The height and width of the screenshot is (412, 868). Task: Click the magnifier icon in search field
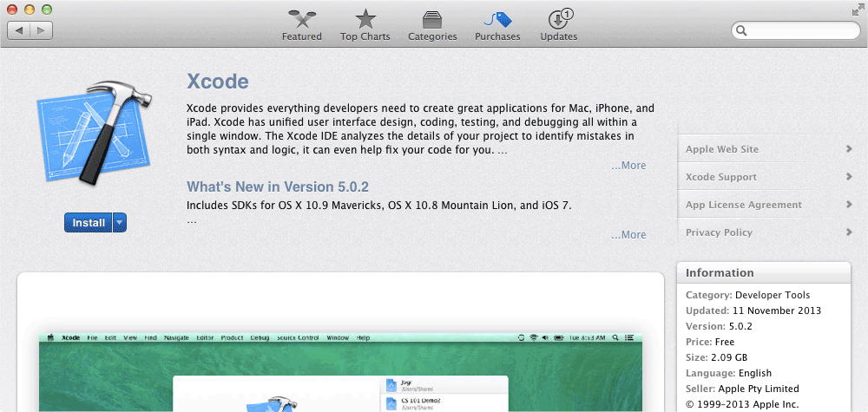(x=742, y=30)
